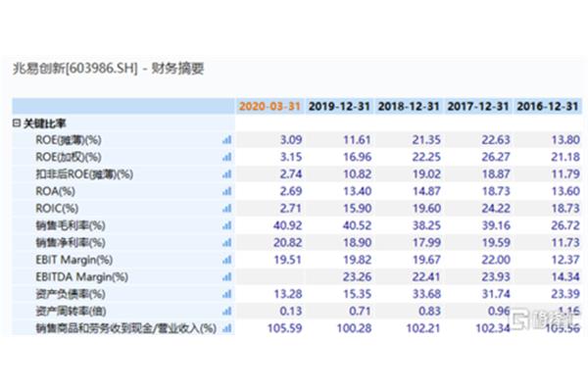Click the 22.63 value under 2017-12-31

496,140
